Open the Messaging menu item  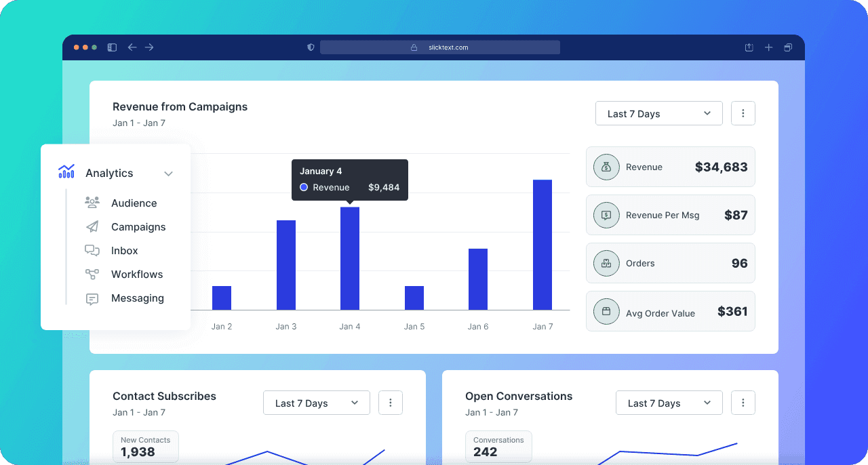(138, 298)
